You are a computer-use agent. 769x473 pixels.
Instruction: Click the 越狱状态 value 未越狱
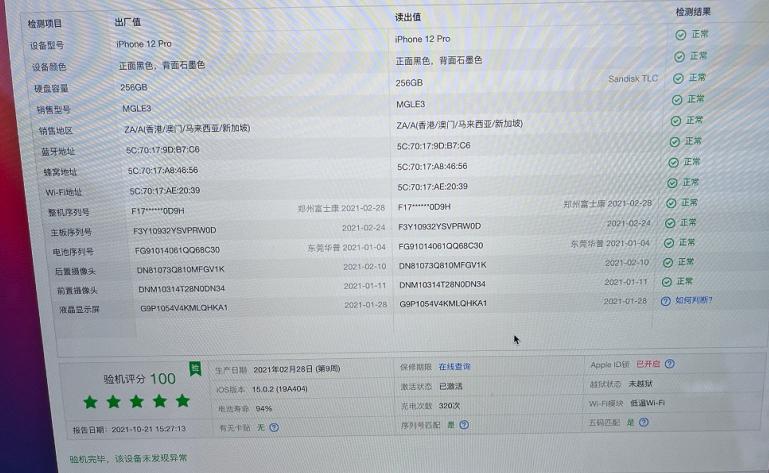[x=641, y=384]
